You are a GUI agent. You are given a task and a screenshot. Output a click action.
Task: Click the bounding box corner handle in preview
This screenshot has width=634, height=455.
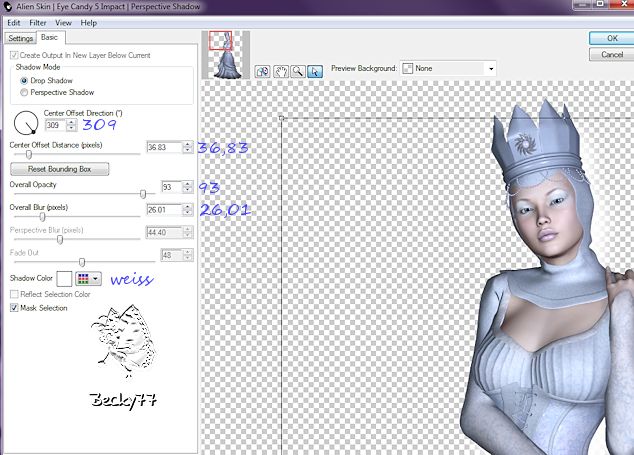point(281,118)
